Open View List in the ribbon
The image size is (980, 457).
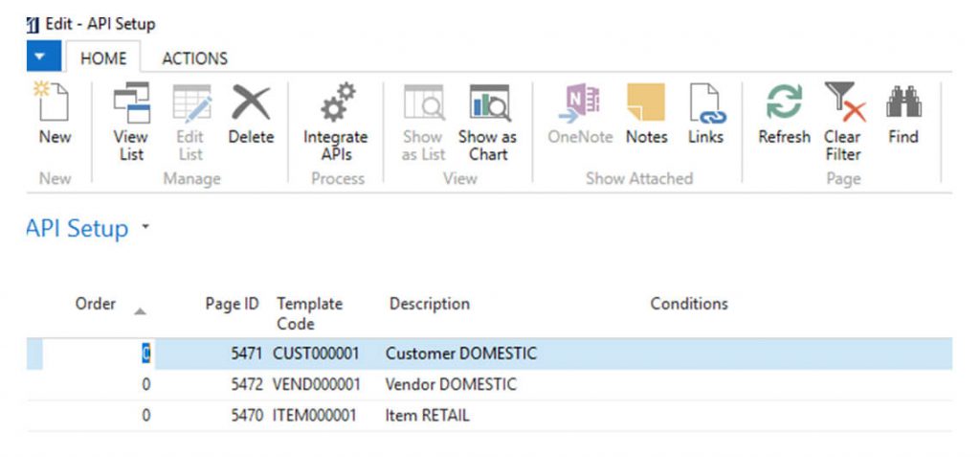(130, 103)
